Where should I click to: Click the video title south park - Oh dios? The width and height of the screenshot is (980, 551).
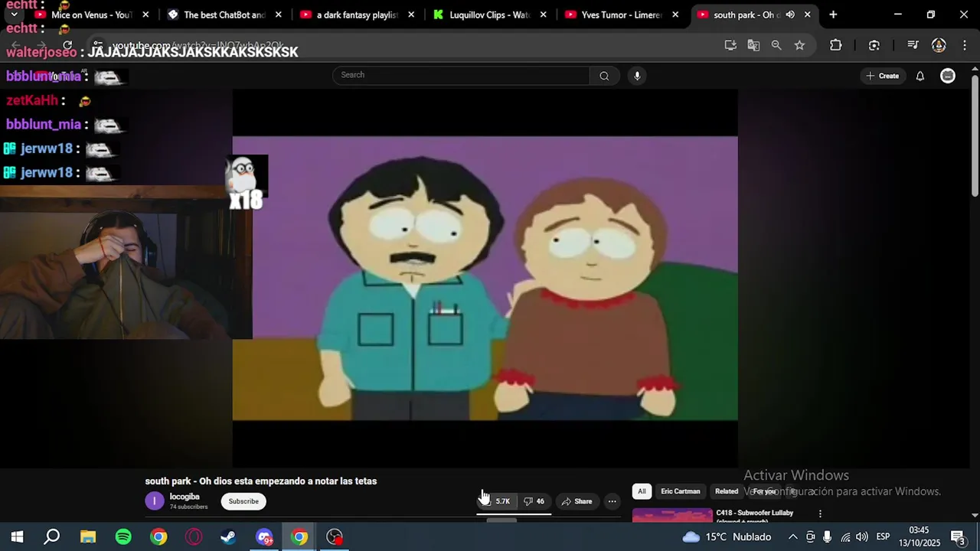(x=261, y=481)
